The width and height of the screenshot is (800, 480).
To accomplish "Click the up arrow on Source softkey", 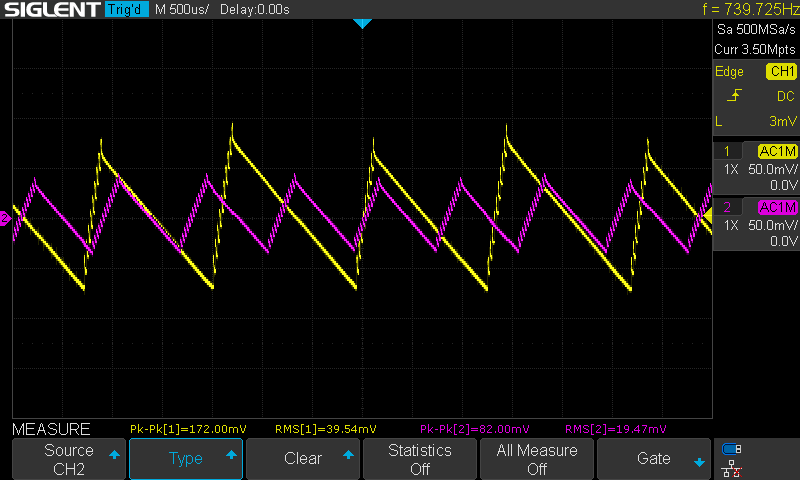I will tap(114, 454).
